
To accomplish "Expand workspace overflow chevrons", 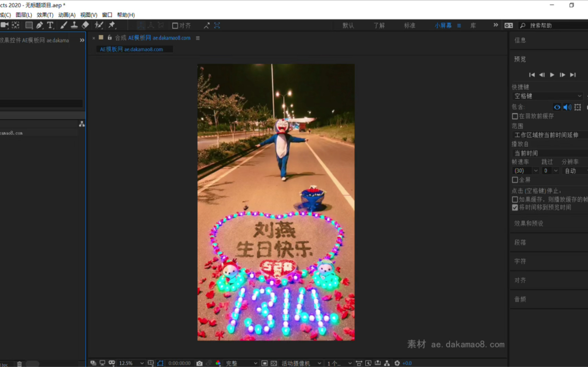I will tap(496, 25).
